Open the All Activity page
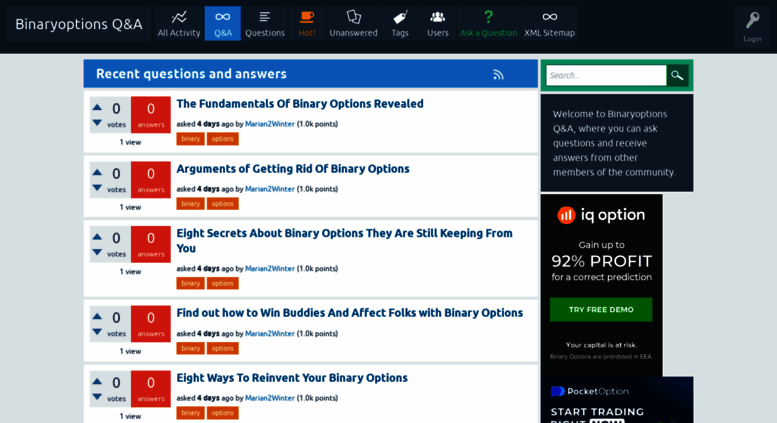The width and height of the screenshot is (777, 423). (x=179, y=23)
